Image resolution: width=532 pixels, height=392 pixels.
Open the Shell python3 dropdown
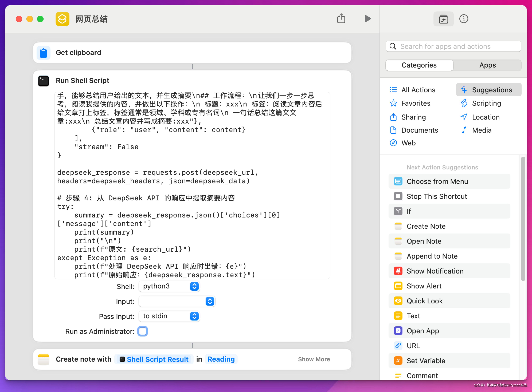[169, 286]
